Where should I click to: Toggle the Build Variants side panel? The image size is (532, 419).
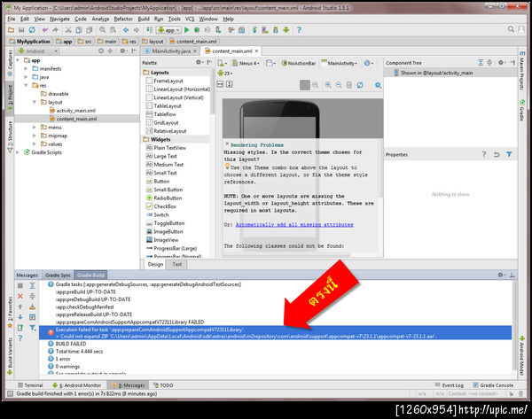click(x=10, y=355)
